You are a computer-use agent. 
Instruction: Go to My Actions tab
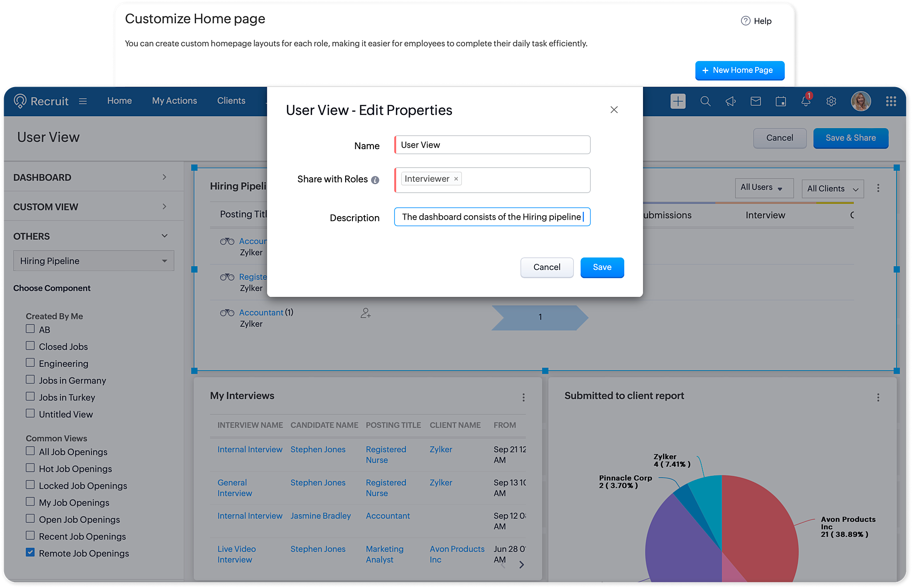pos(174,101)
